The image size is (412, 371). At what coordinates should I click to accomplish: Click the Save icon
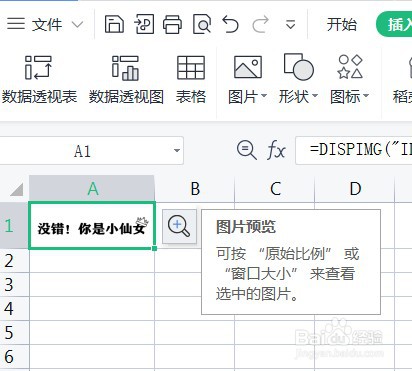pos(114,24)
